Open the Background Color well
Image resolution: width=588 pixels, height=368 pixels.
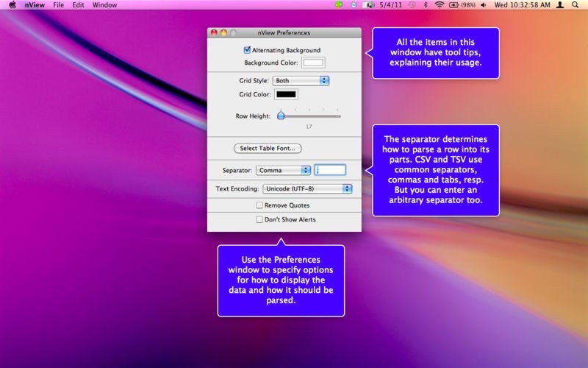pyautogui.click(x=313, y=63)
